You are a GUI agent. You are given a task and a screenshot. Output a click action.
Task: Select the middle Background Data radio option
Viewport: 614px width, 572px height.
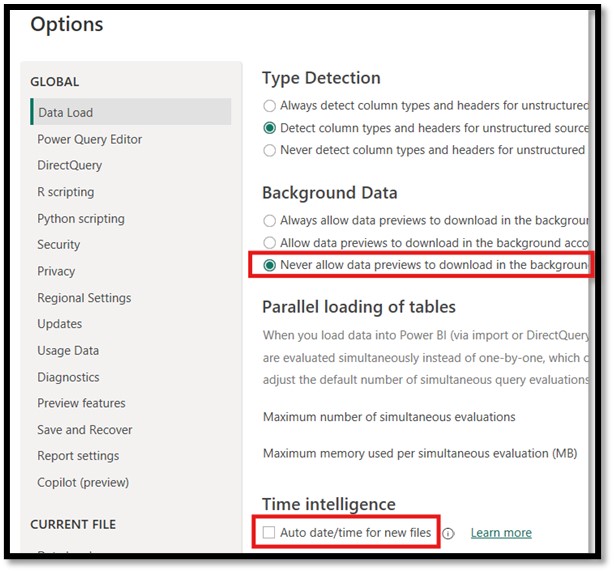point(269,243)
